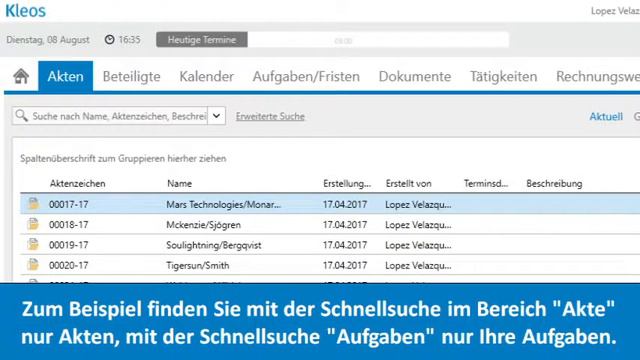The image size is (640, 360).
Task: Click the name Mars Technologies/Monar...
Action: point(224,204)
